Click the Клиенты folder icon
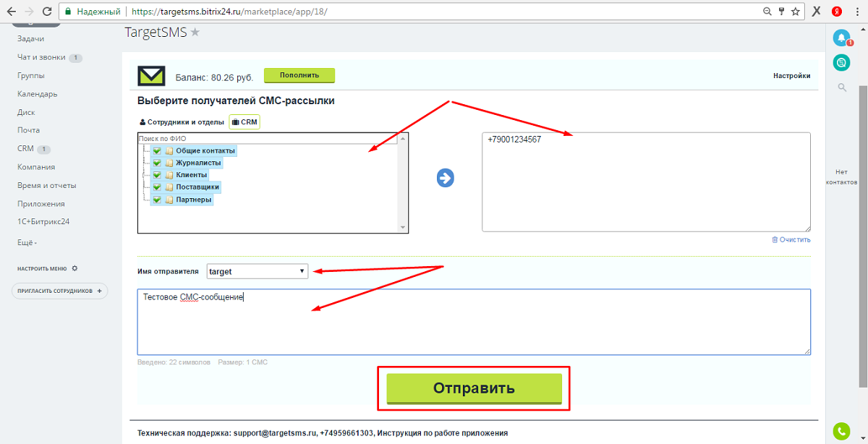The image size is (868, 444). (x=169, y=175)
